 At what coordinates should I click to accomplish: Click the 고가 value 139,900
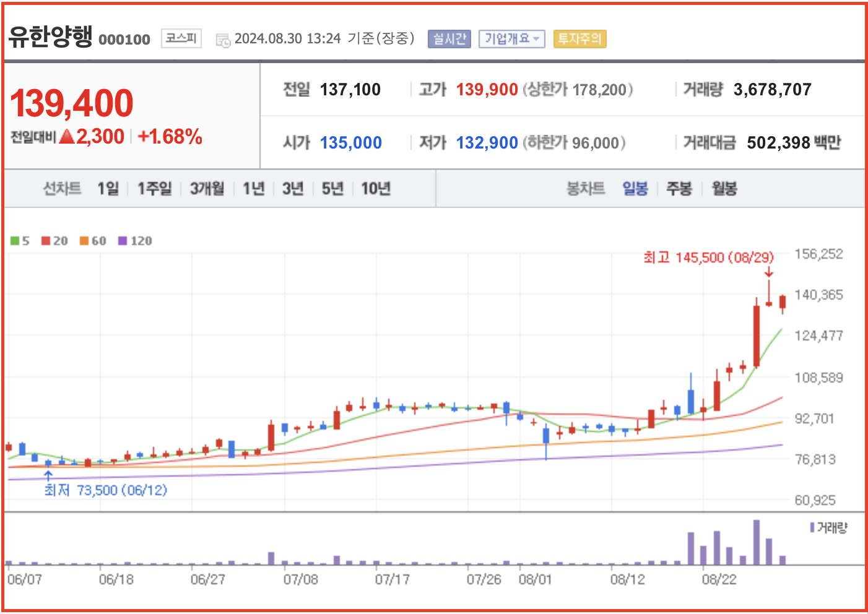click(487, 90)
